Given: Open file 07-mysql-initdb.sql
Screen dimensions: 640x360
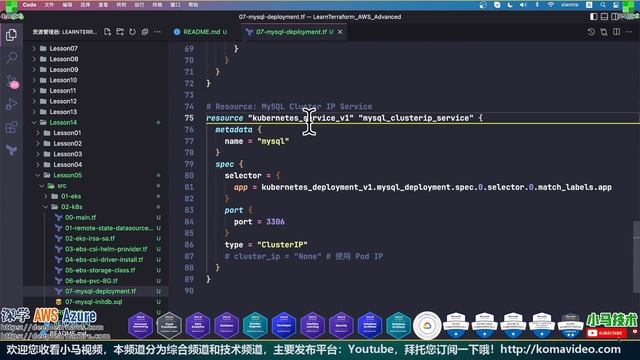Looking at the screenshot, I should [x=93, y=302].
